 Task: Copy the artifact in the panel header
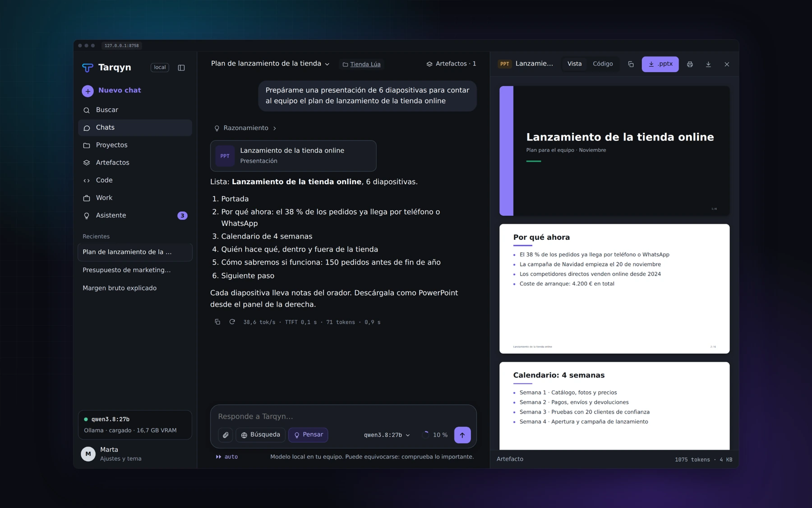click(631, 64)
